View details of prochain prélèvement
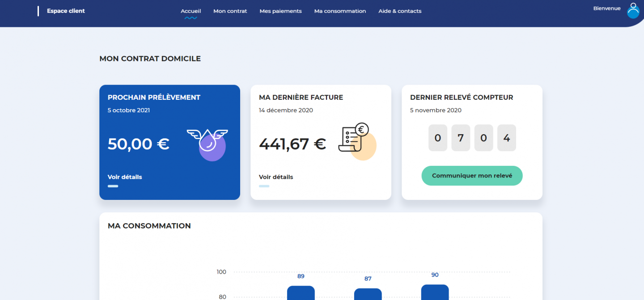 click(x=125, y=177)
